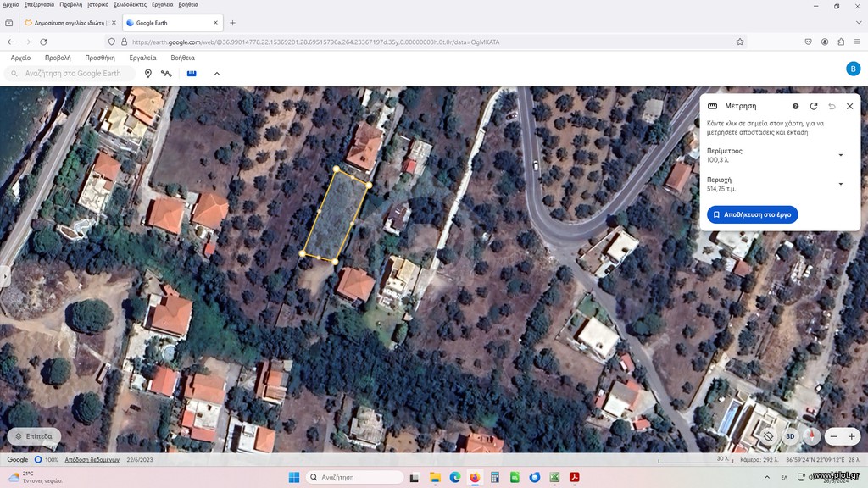The width and height of the screenshot is (868, 488).
Task: Click Αποθήκευση στο έργο button
Action: (x=753, y=214)
